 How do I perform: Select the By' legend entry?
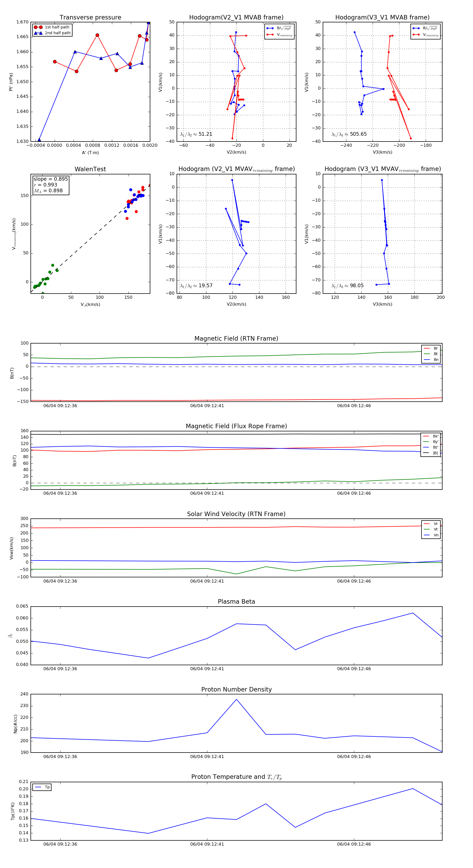tap(431, 442)
